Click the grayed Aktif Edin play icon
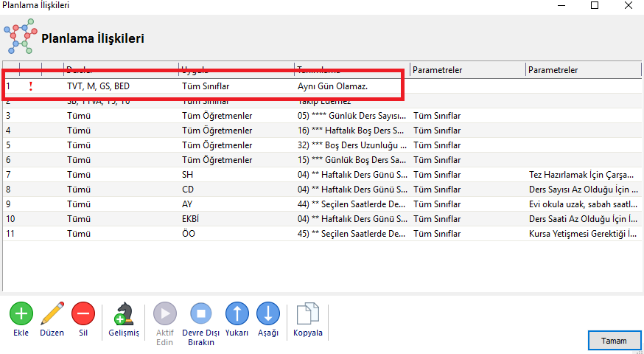The image size is (644, 354). (x=165, y=314)
